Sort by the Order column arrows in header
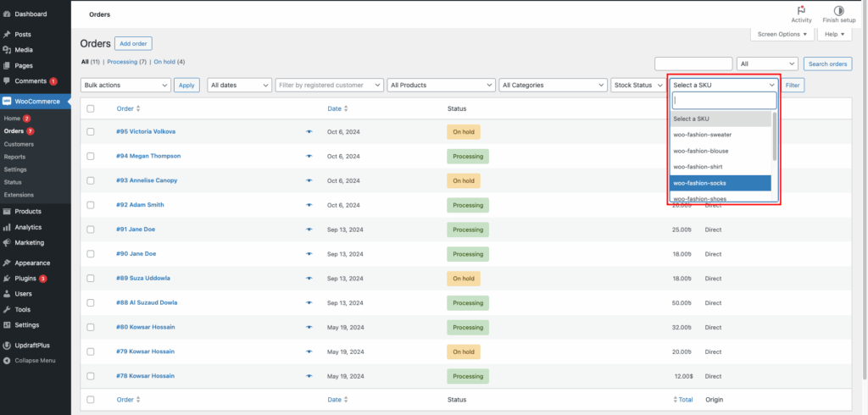Viewport: 868px width, 415px height. coord(138,109)
